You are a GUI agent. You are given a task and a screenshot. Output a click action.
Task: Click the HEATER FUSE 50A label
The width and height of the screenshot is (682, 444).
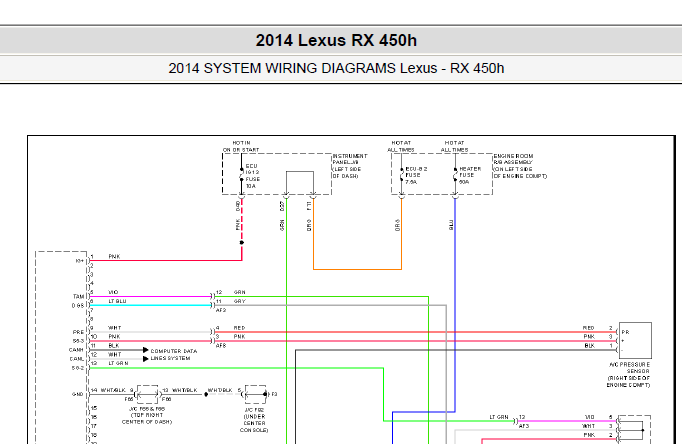(470, 175)
